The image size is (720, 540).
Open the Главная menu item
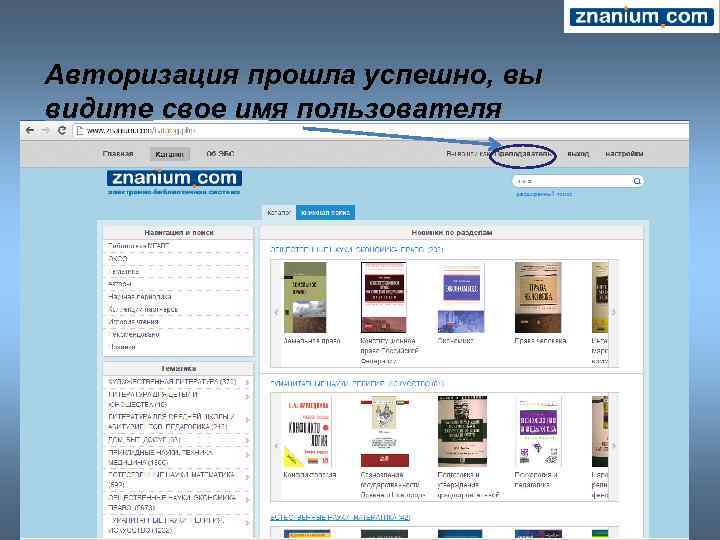click(x=118, y=154)
